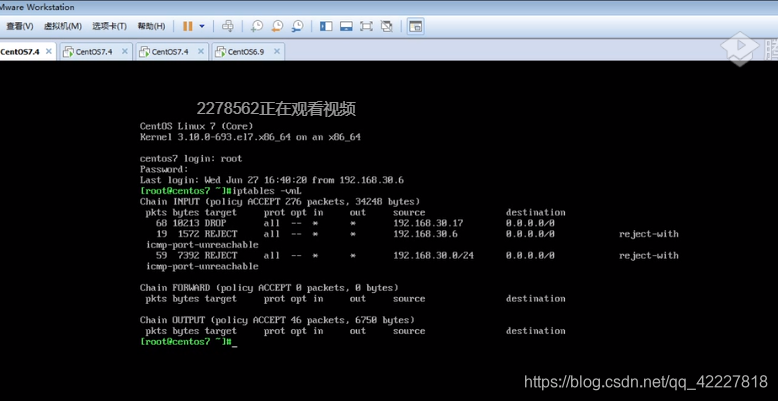Open the 选项卡(T) menu
The image size is (778, 401).
pos(109,26)
